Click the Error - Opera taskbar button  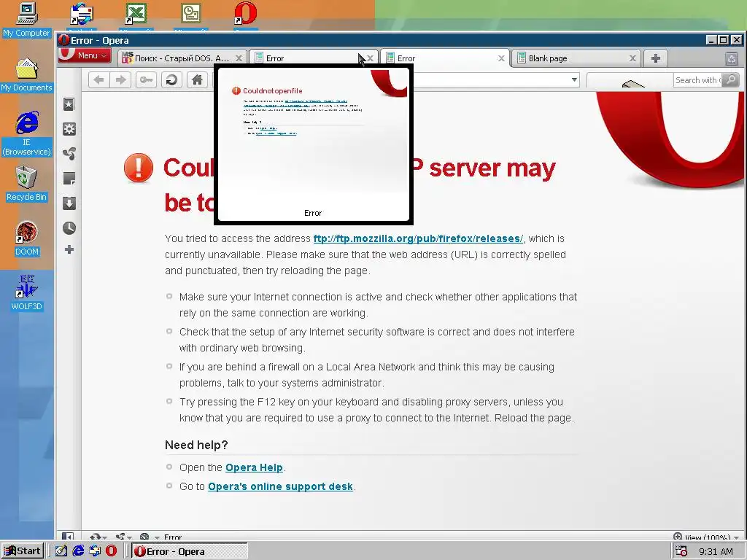pos(190,551)
